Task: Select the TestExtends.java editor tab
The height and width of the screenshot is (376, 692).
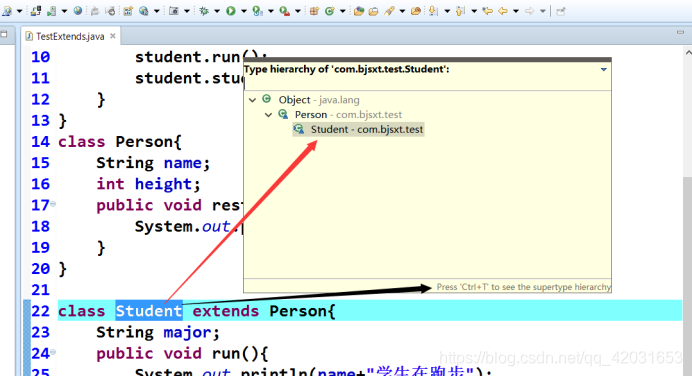Action: [x=70, y=36]
